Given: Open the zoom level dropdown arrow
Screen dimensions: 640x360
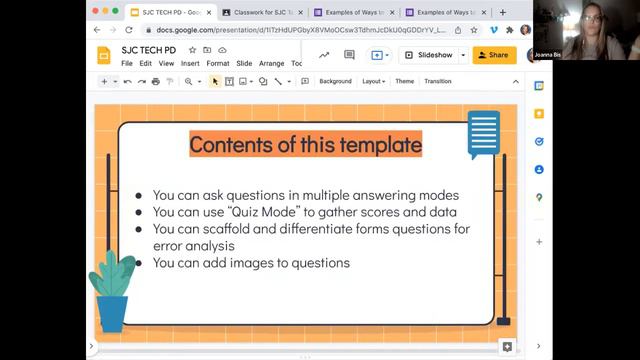Looking at the screenshot, I should coord(200,82).
